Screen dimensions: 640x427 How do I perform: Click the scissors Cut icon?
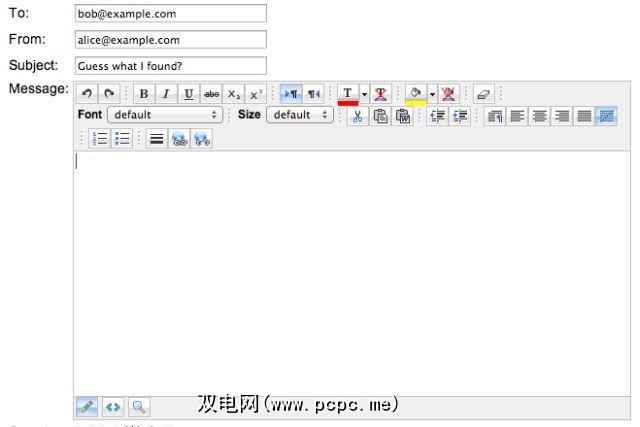(x=358, y=116)
